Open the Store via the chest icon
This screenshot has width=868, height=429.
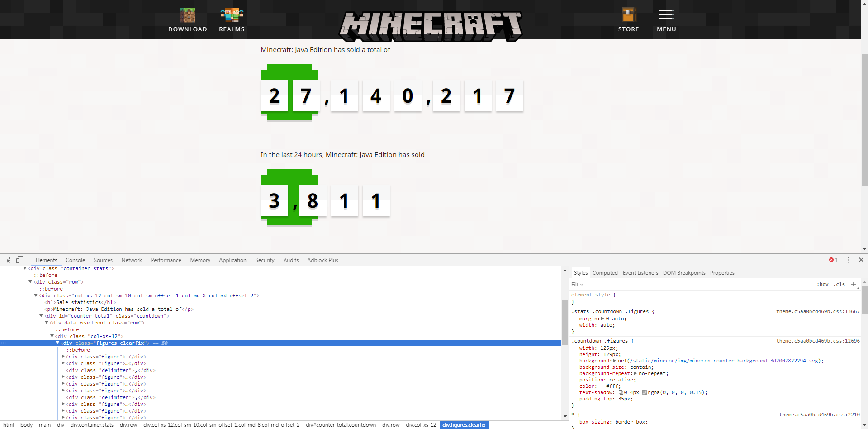pyautogui.click(x=629, y=15)
